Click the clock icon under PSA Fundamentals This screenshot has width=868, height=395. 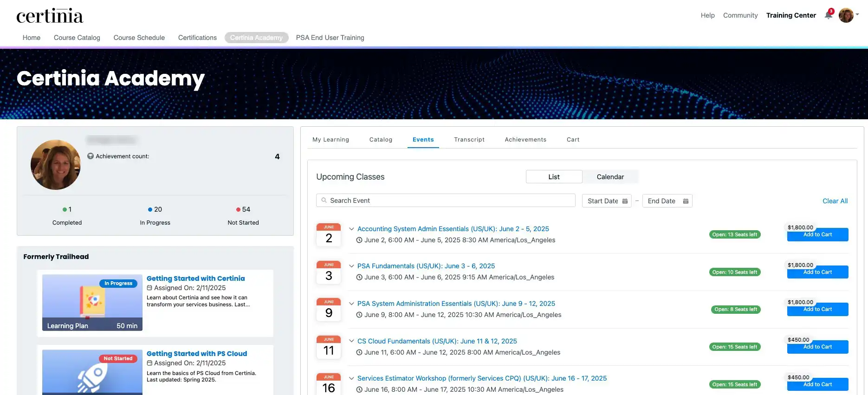point(359,277)
